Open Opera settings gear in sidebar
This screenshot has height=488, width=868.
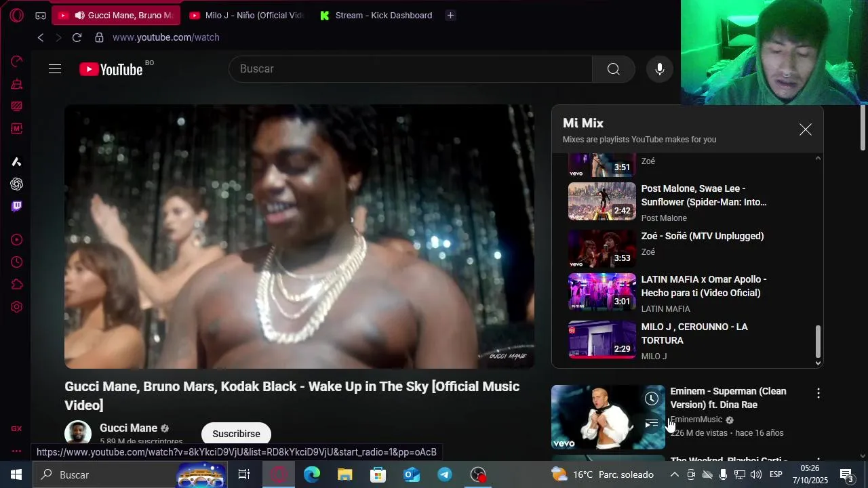pyautogui.click(x=17, y=307)
